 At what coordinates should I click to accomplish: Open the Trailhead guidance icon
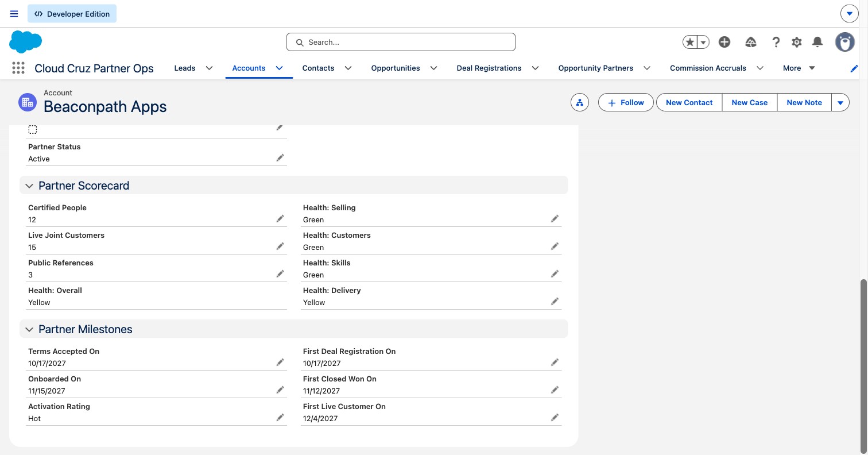tap(751, 42)
